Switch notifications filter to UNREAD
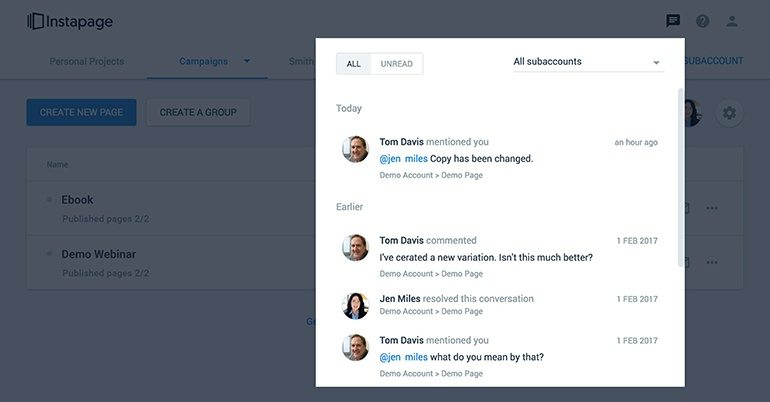Screen dimensions: 770x402 coord(396,64)
